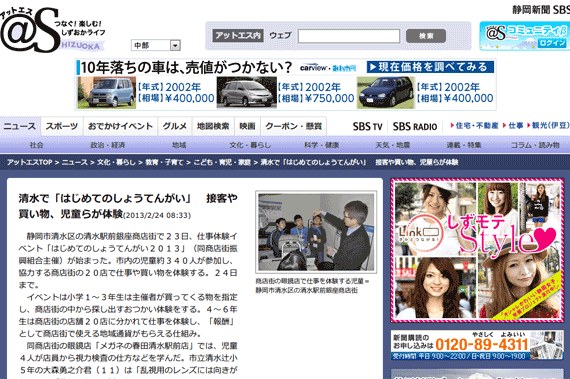Open the 仕事 link
The height and width of the screenshot is (379, 570).
pos(513,126)
